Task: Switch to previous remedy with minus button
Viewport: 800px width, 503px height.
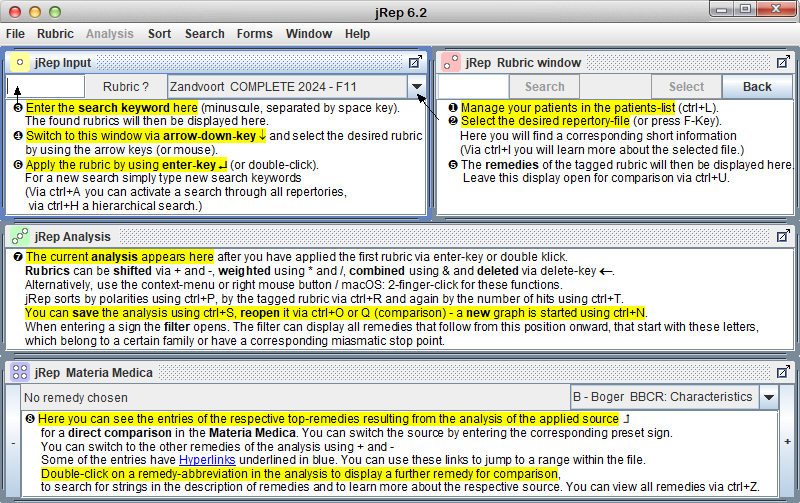Action: pos(10,441)
